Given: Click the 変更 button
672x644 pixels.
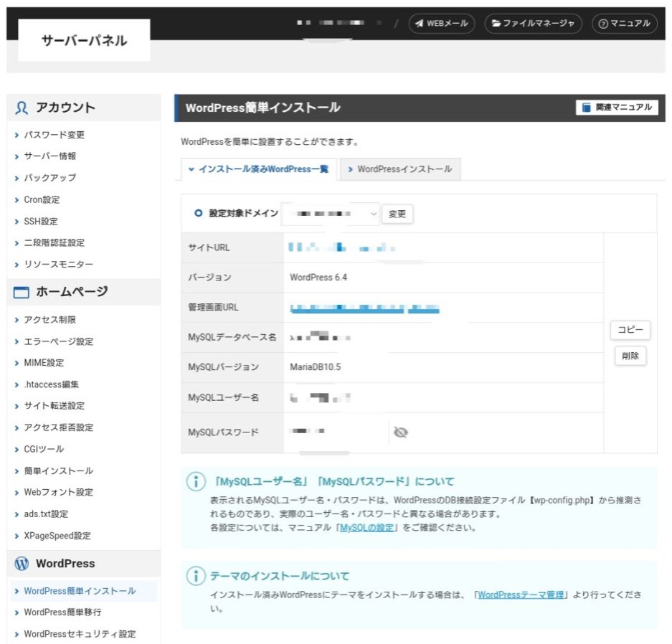Looking at the screenshot, I should (x=397, y=214).
